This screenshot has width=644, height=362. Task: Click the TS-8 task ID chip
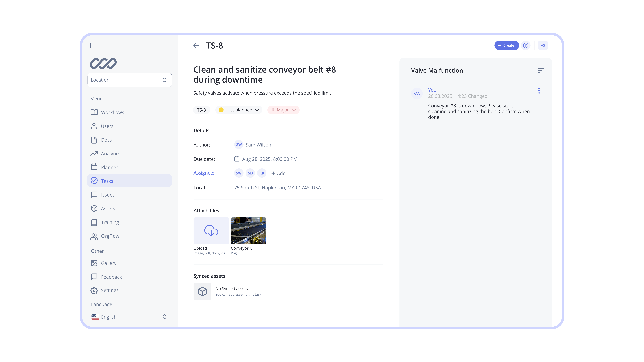201,110
